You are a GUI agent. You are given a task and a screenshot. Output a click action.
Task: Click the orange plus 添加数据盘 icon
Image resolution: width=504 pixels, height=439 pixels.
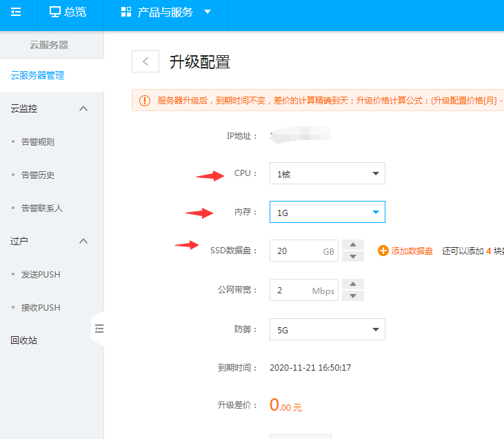coord(383,251)
